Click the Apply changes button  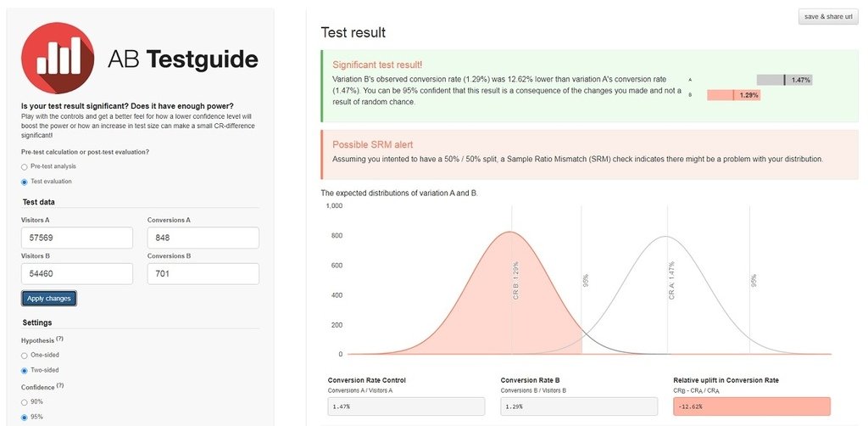[49, 299]
